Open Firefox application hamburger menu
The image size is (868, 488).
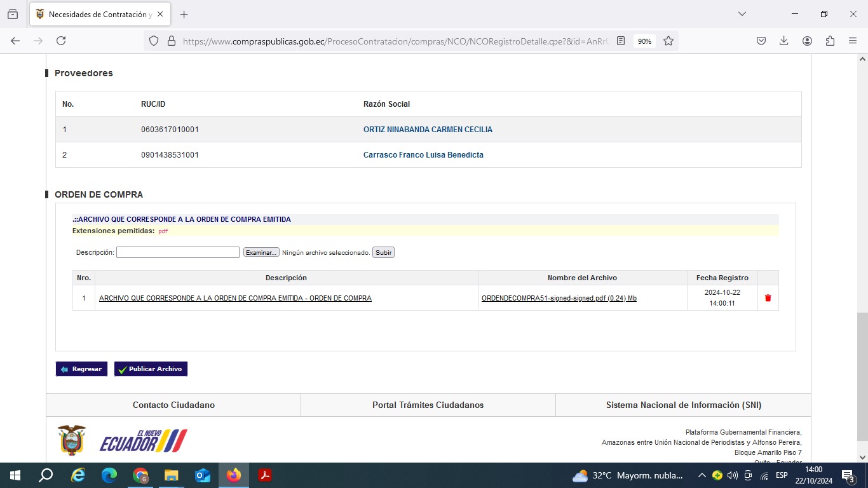853,41
